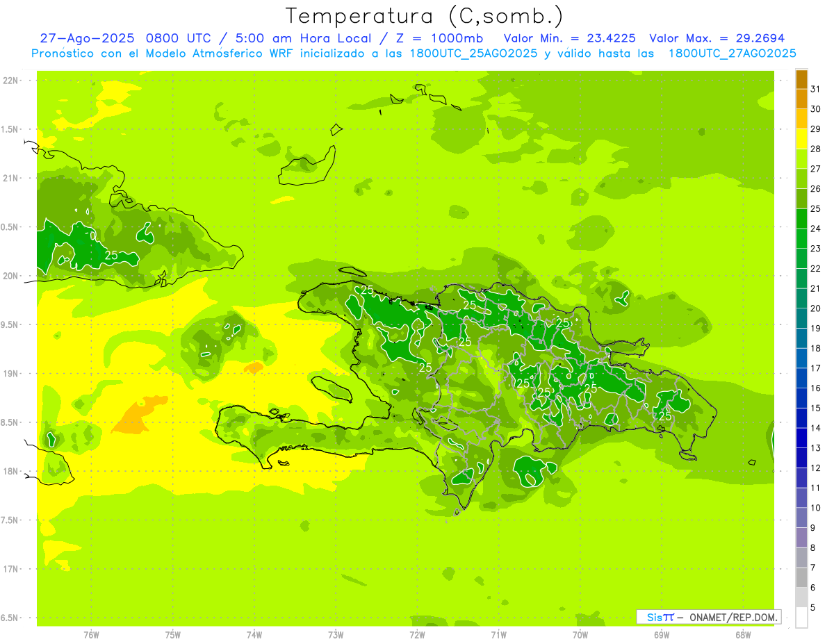Click the '19N' latitude axis label

tap(10, 374)
